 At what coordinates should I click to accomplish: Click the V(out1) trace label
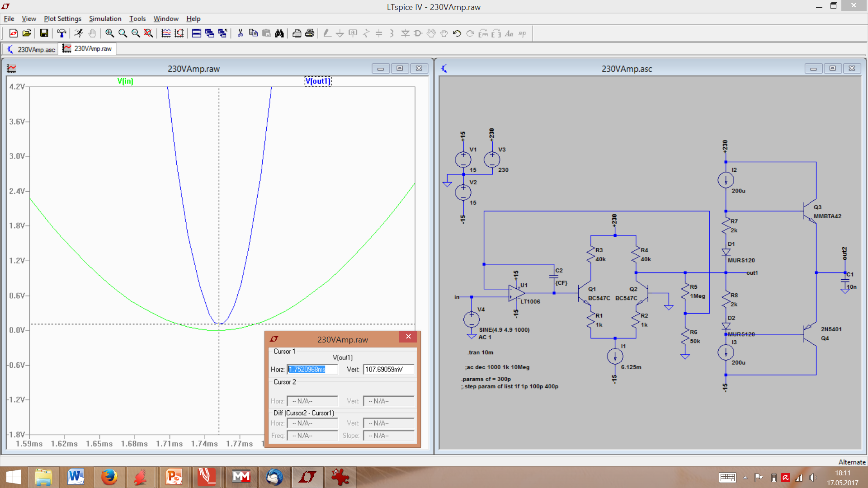coord(318,81)
